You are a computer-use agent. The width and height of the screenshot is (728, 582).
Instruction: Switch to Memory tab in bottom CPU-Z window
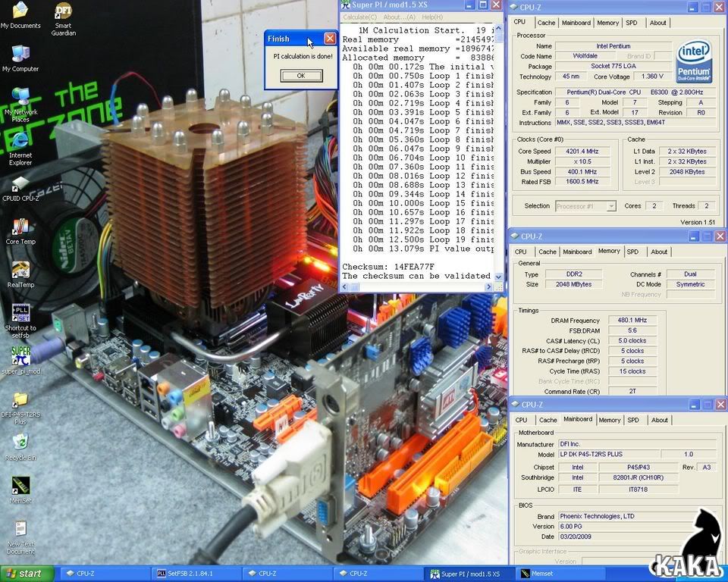point(610,420)
